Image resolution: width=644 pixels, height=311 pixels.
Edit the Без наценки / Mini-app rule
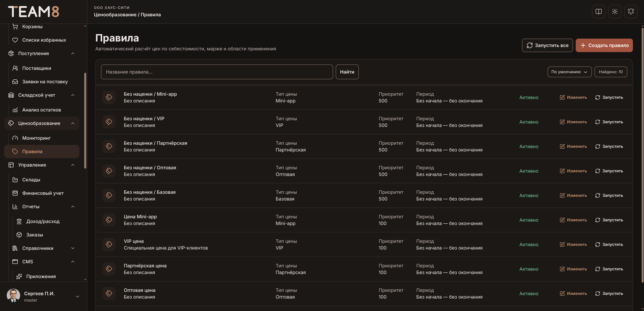click(x=573, y=97)
